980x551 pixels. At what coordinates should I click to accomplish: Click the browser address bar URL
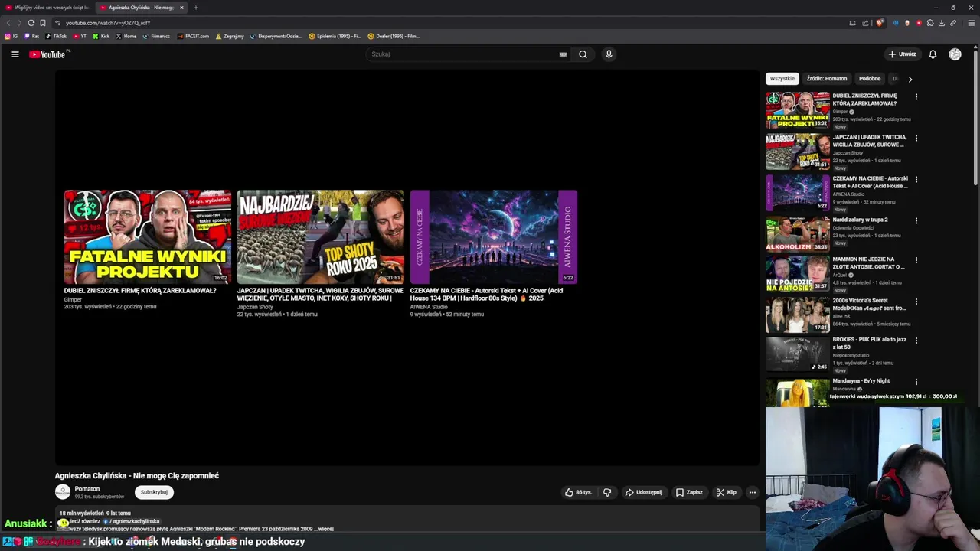(108, 23)
